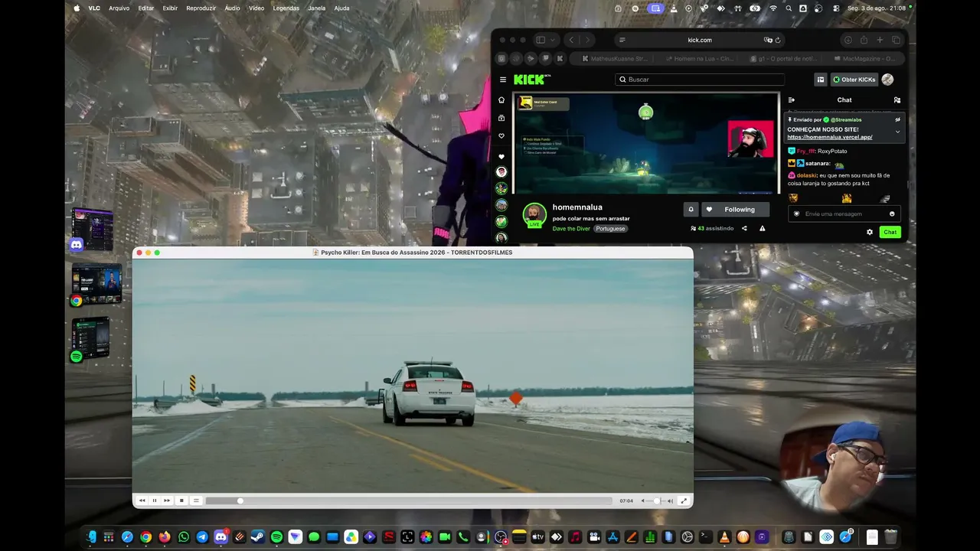
Task: Launch Steam from the Dock
Action: point(258,537)
